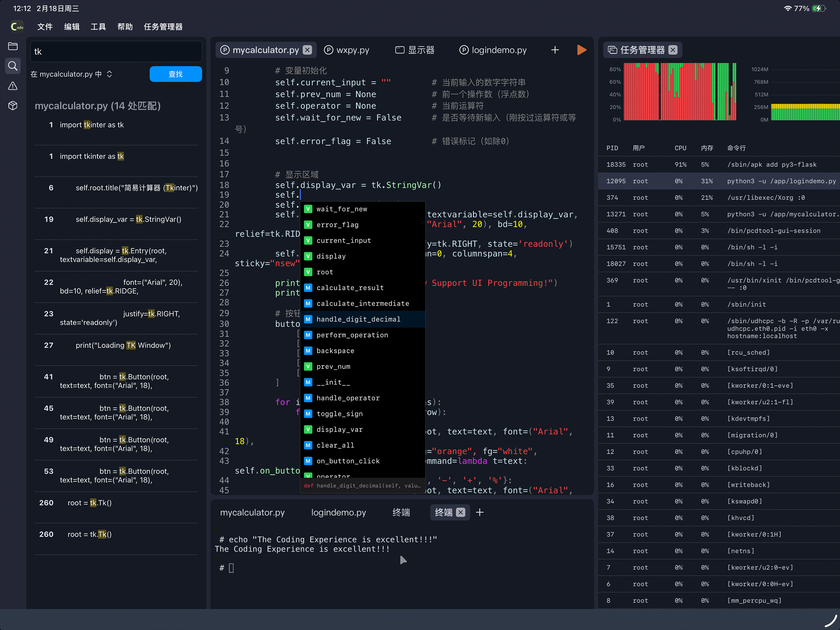Close the 任务管理器 panel tab

672,50
